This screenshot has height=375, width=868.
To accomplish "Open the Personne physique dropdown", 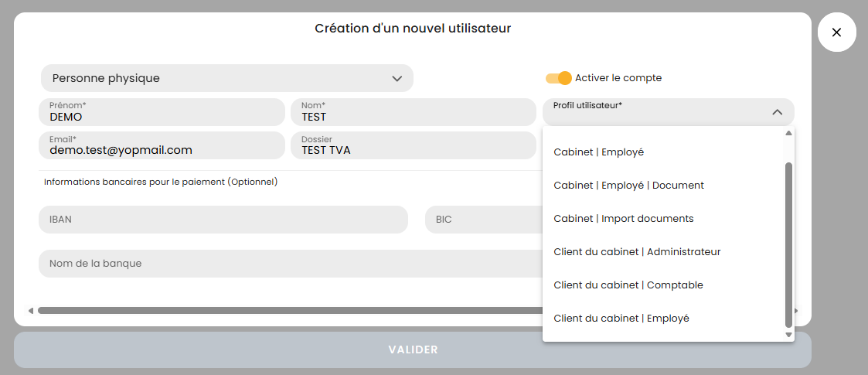I will 226,78.
